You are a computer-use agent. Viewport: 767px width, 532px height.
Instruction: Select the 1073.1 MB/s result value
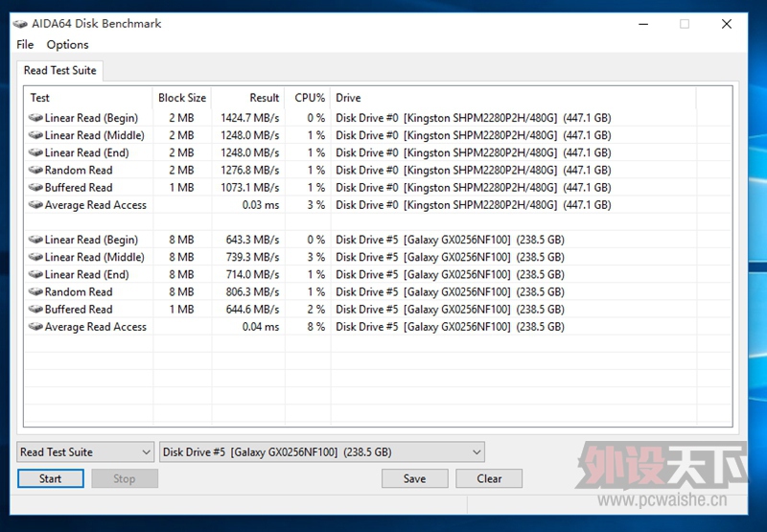coord(250,187)
